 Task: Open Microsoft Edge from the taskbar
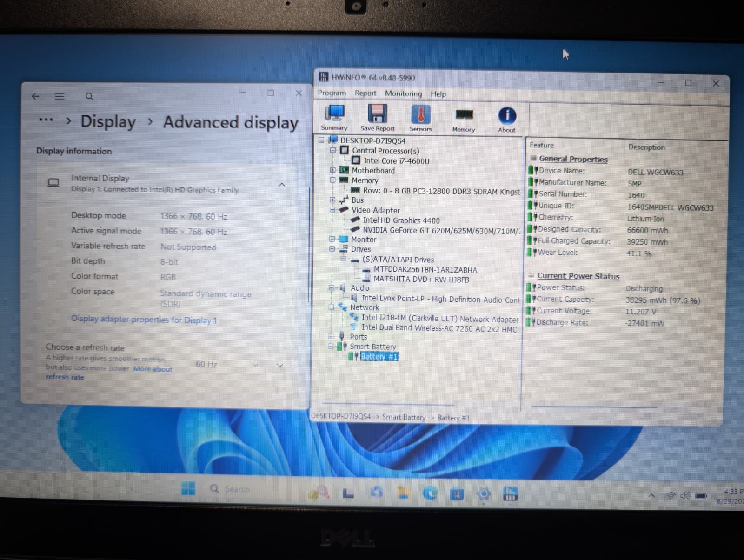click(430, 493)
